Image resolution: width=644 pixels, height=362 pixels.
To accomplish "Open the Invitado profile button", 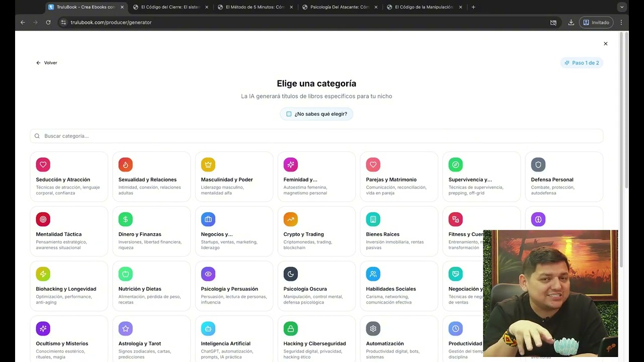I will pos(596,22).
